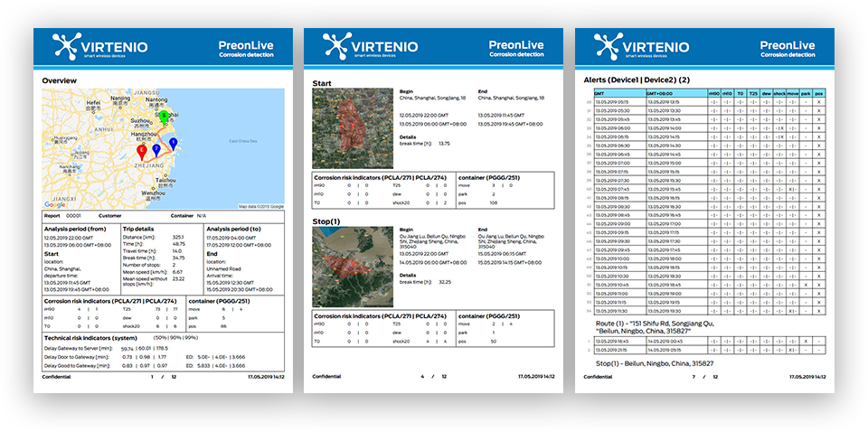
Task: Open the Start satellite map thumbnail
Action: [353, 128]
